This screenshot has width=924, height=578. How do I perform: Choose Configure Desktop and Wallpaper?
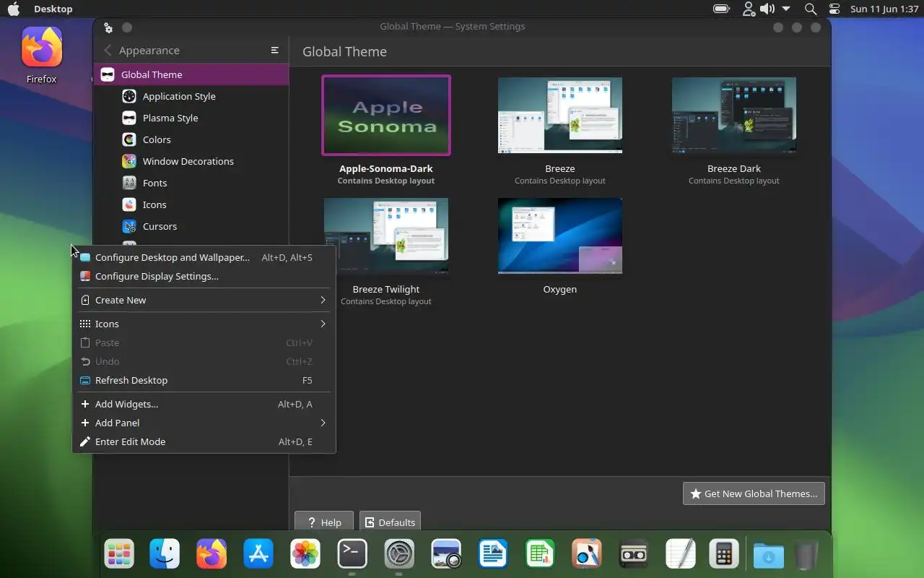point(204,257)
